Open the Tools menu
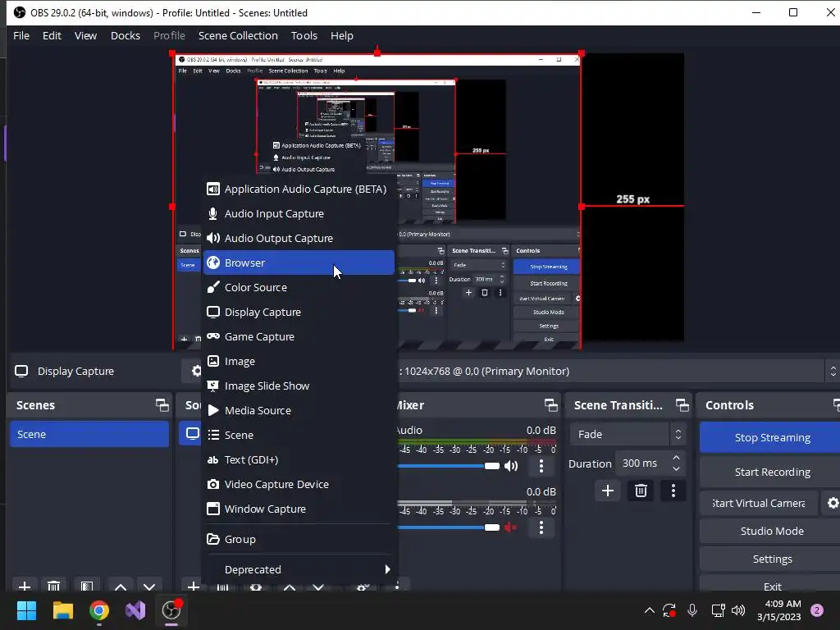 (x=304, y=36)
